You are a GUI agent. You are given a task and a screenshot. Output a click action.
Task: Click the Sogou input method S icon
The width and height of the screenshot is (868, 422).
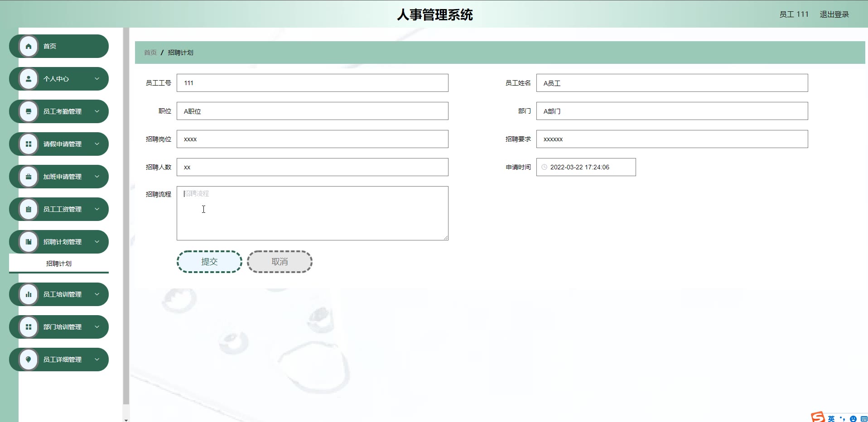pos(818,417)
